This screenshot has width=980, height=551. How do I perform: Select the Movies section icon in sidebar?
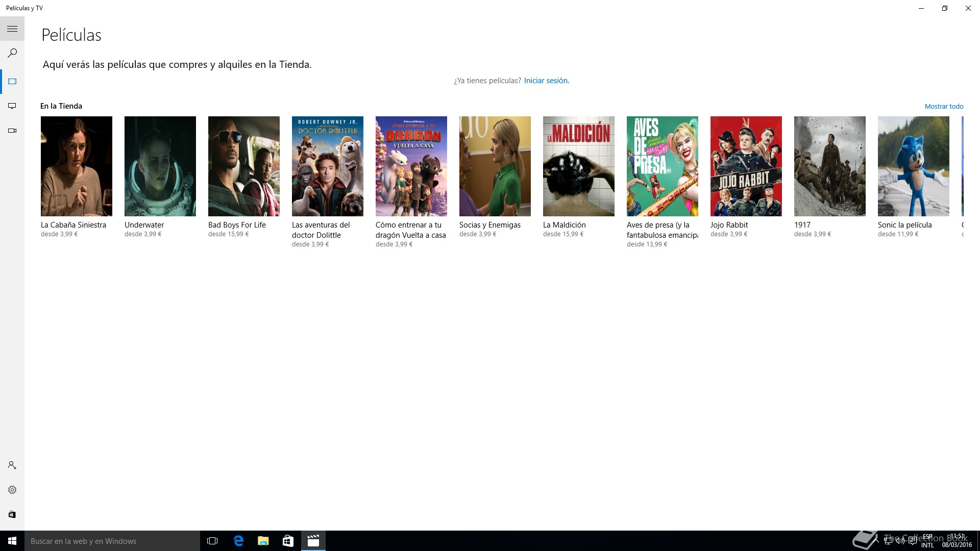12,82
